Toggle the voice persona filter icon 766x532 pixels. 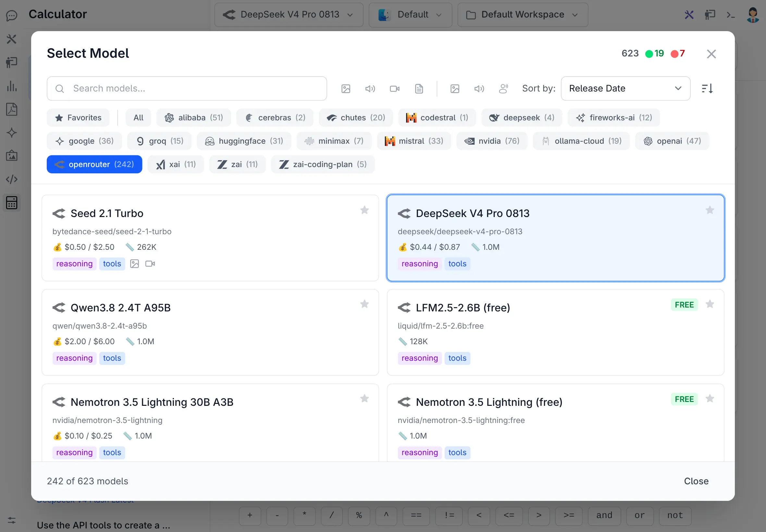503,89
